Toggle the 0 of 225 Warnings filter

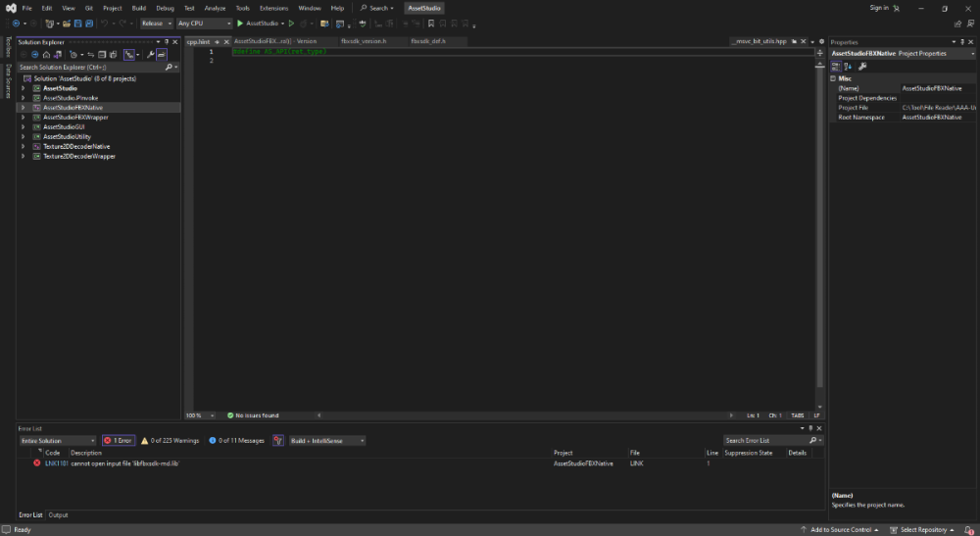[x=170, y=440]
